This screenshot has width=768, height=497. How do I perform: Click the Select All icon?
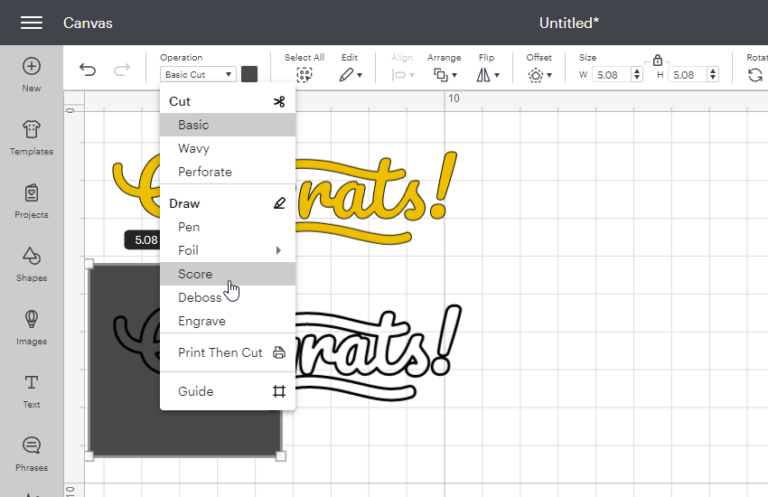304,74
